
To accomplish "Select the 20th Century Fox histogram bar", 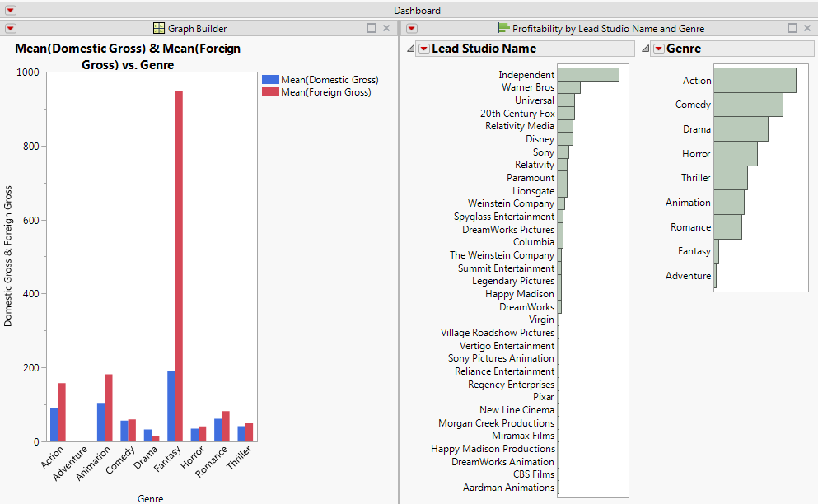I will click(x=566, y=113).
